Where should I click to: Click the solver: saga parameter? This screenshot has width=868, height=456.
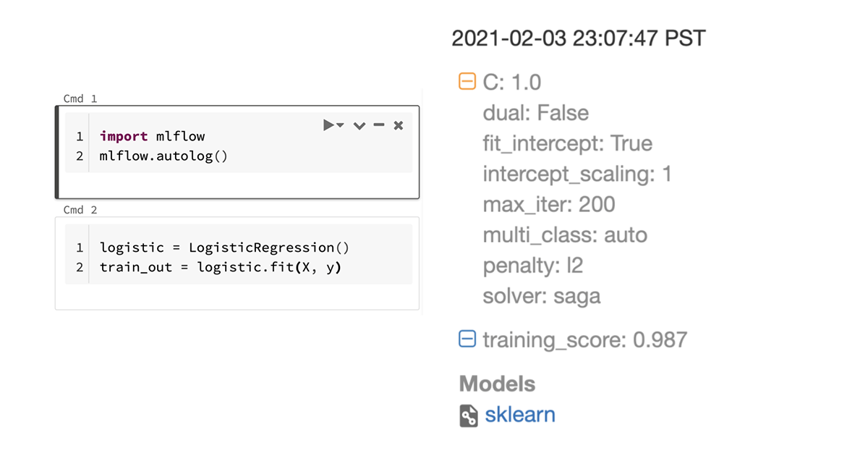[541, 296]
